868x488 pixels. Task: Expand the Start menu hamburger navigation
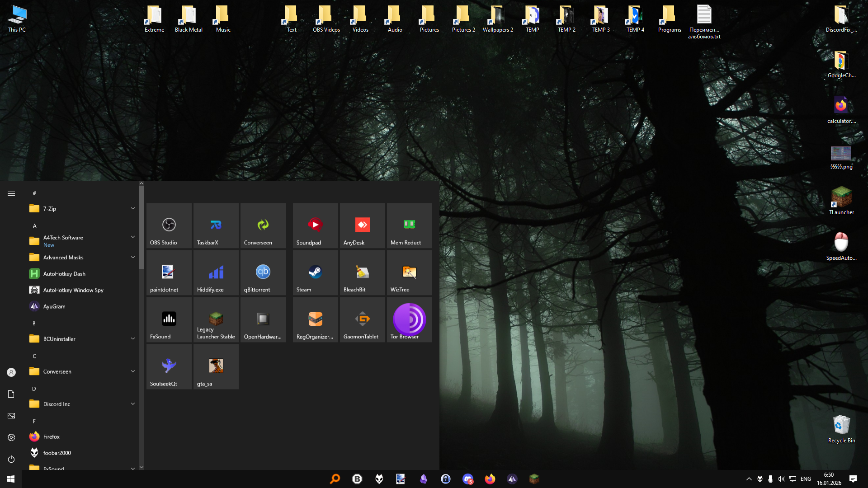[11, 193]
